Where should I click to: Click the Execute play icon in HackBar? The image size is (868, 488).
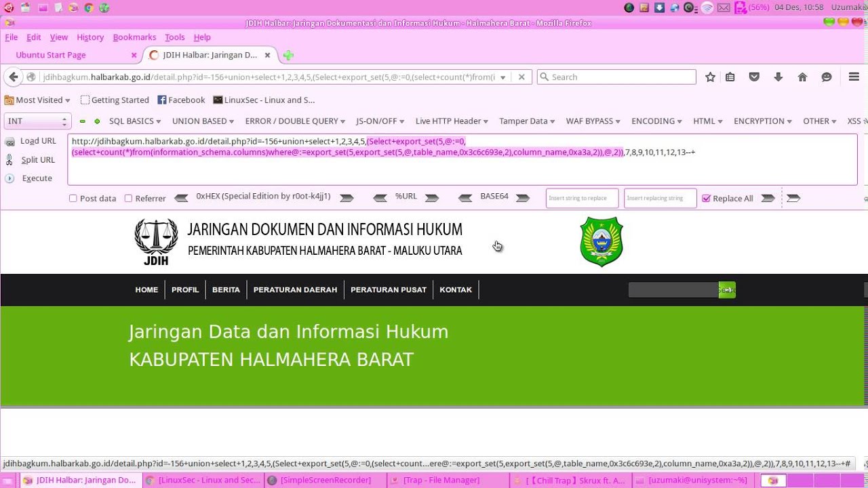pyautogui.click(x=9, y=178)
